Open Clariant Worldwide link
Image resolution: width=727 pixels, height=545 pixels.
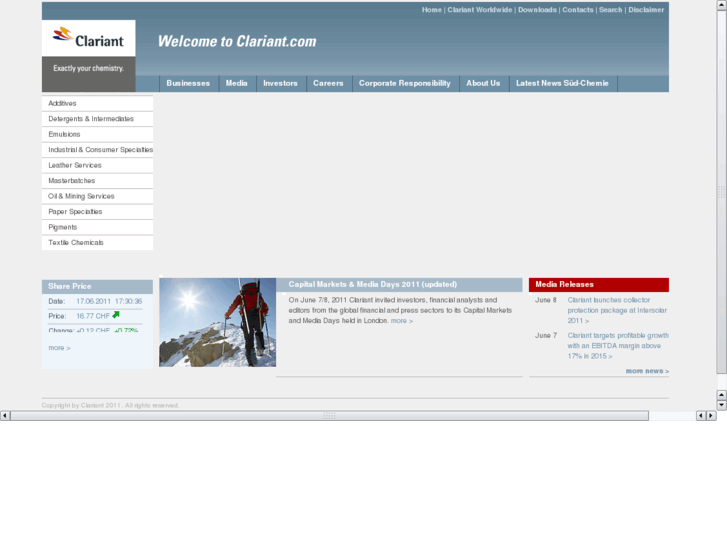click(x=479, y=10)
